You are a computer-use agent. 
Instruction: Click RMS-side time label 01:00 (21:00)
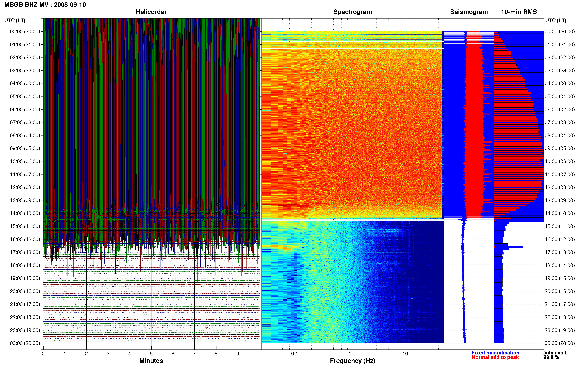[x=560, y=45]
